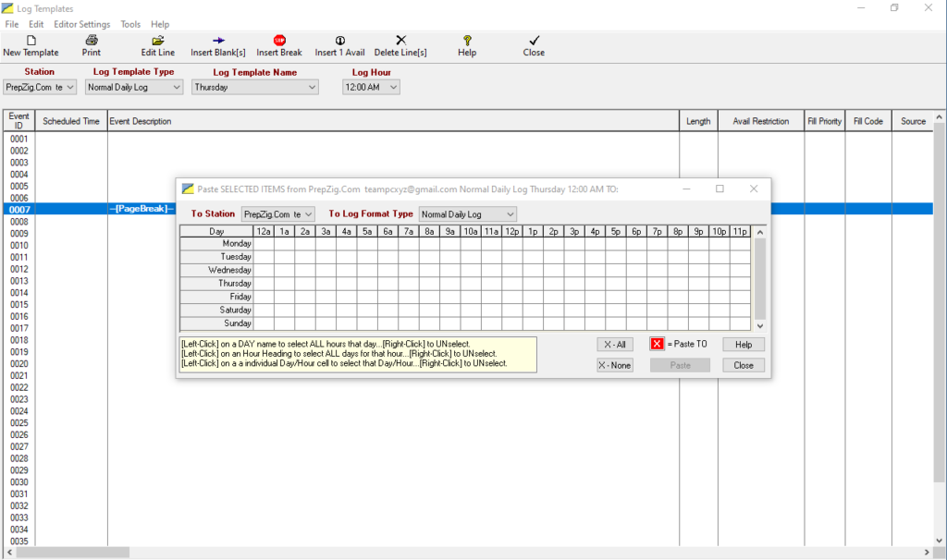Image resolution: width=947 pixels, height=560 pixels.
Task: Click the Paste button in dialog
Action: pos(680,365)
